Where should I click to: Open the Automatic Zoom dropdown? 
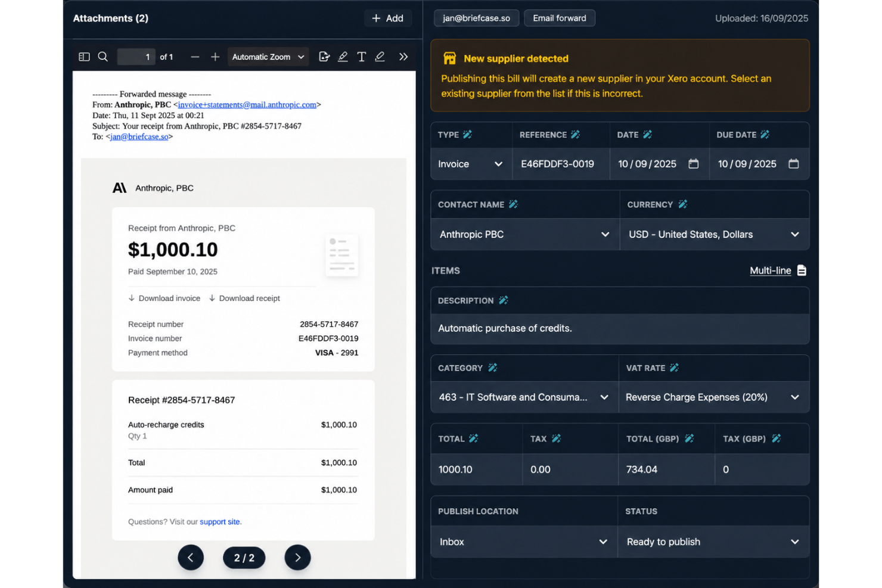pos(268,57)
